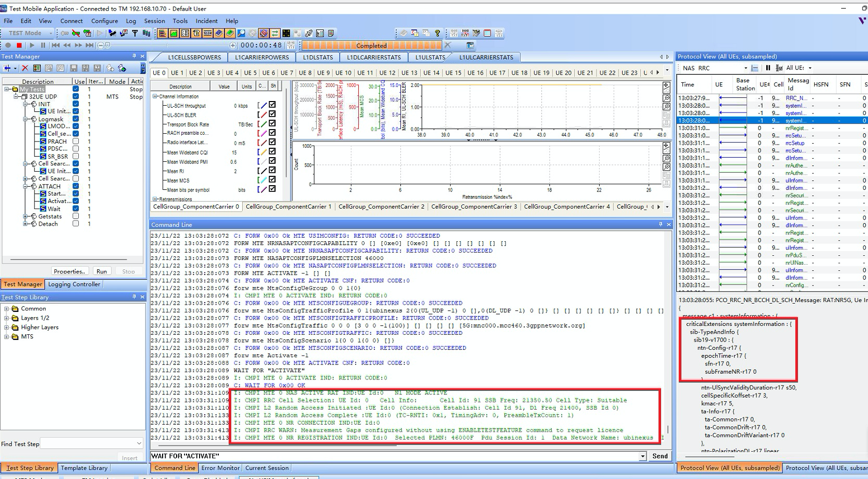
Task: Click the Send button for command line
Action: (x=660, y=456)
